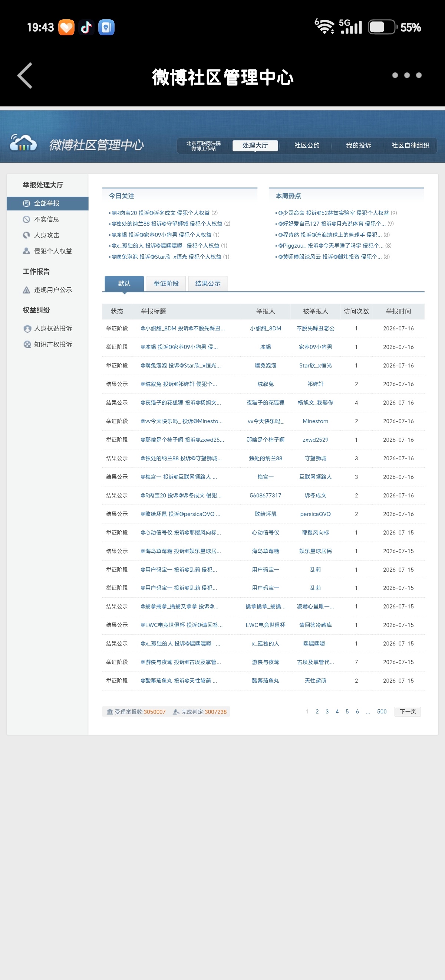Open report title @vv今天快乐吗_ 投诉@Minesto...
Viewport: 445px width, 980px height.
[x=181, y=421]
